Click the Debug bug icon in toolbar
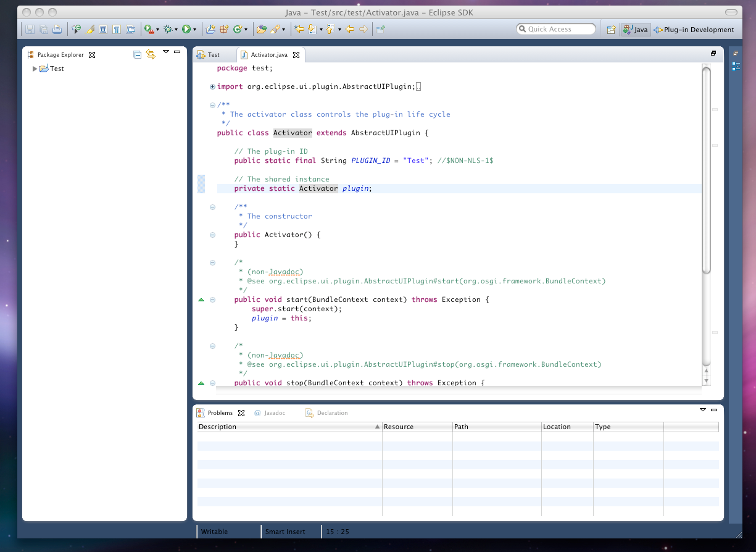Screen dimensions: 756x552 point(167,29)
